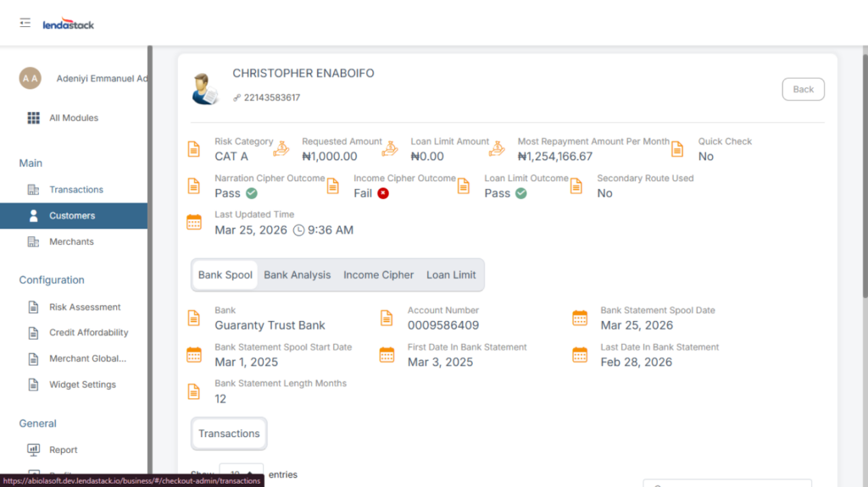The height and width of the screenshot is (487, 868).
Task: Click the red Fail status icon
Action: pos(383,193)
